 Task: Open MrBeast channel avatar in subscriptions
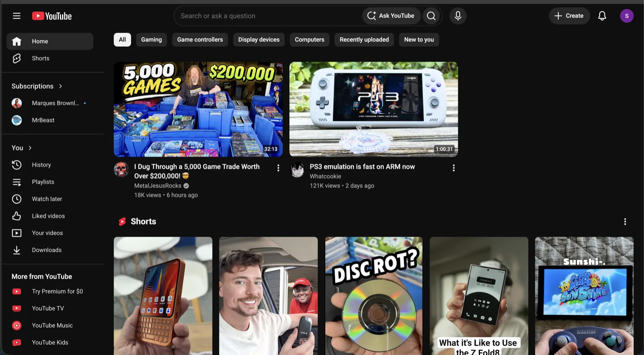tap(17, 120)
